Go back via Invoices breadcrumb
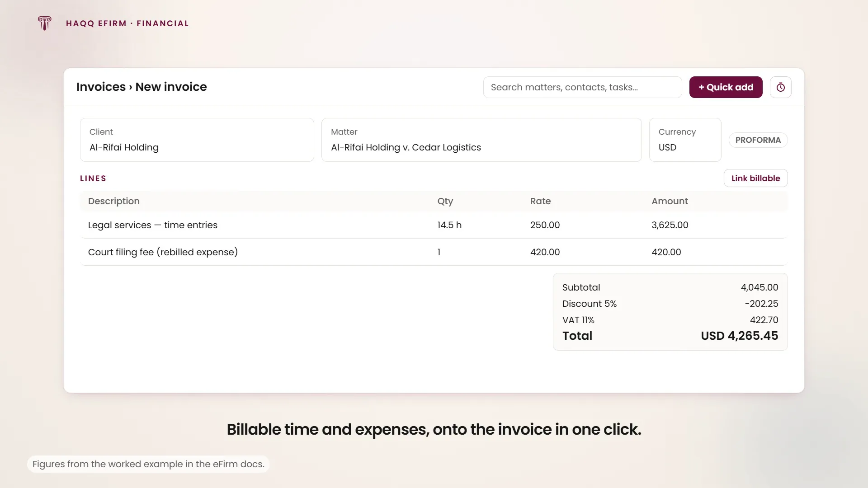This screenshot has width=868, height=488. (101, 87)
